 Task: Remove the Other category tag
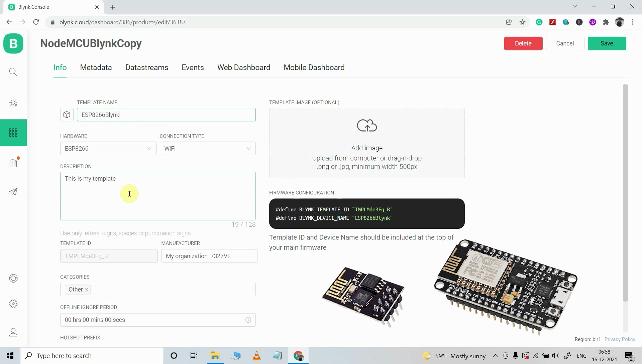[87, 289]
